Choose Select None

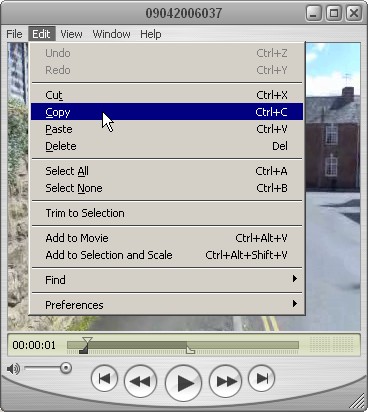click(167, 188)
